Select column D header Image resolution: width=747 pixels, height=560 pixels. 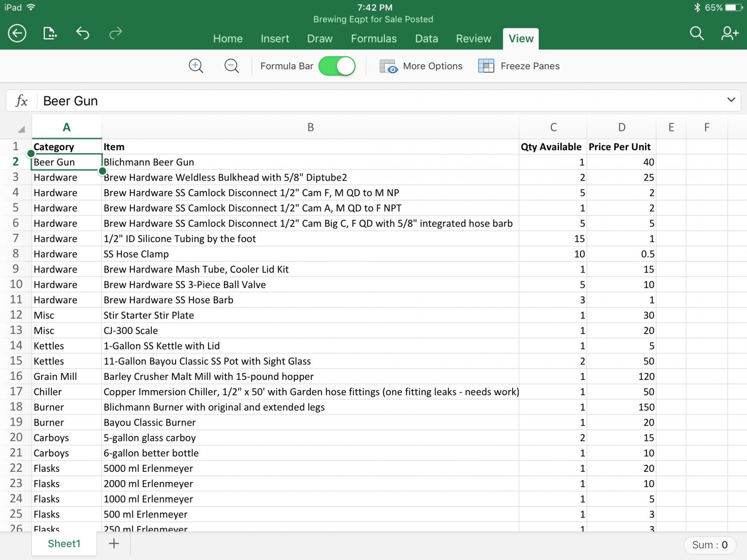pos(621,127)
